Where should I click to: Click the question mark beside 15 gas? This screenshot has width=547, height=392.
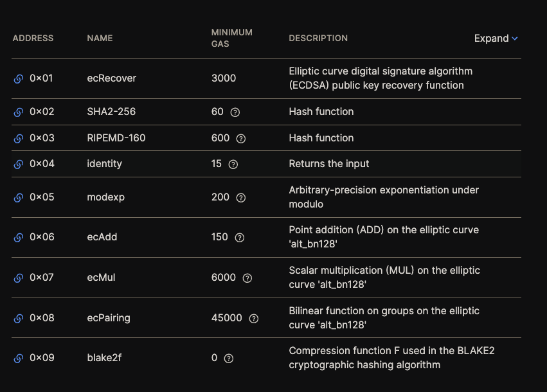[233, 165]
